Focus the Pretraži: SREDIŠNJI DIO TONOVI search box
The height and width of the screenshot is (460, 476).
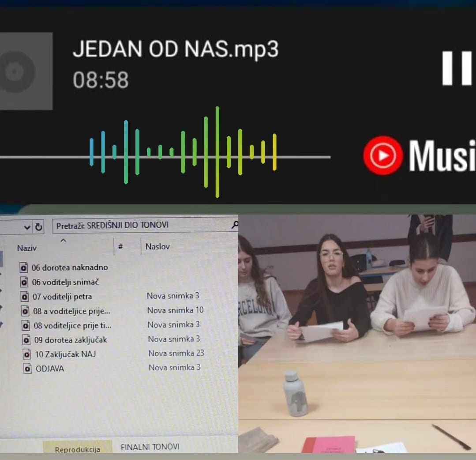pos(145,226)
